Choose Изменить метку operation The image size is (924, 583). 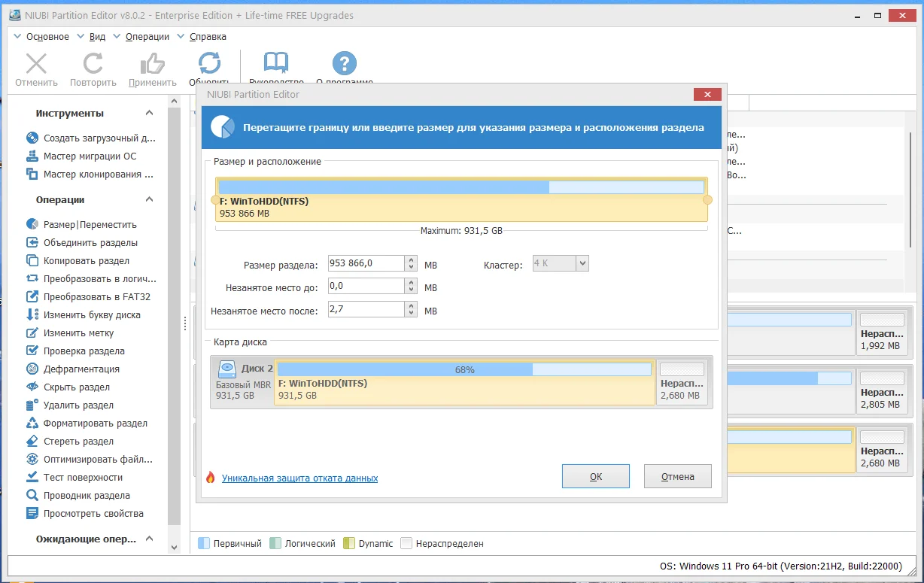(70, 332)
